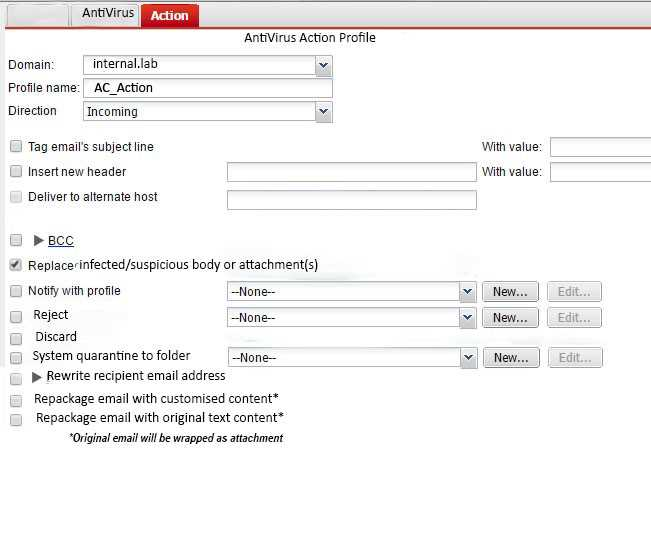Click the Insert new header text field
This screenshot has height=556, width=651.
tap(351, 172)
